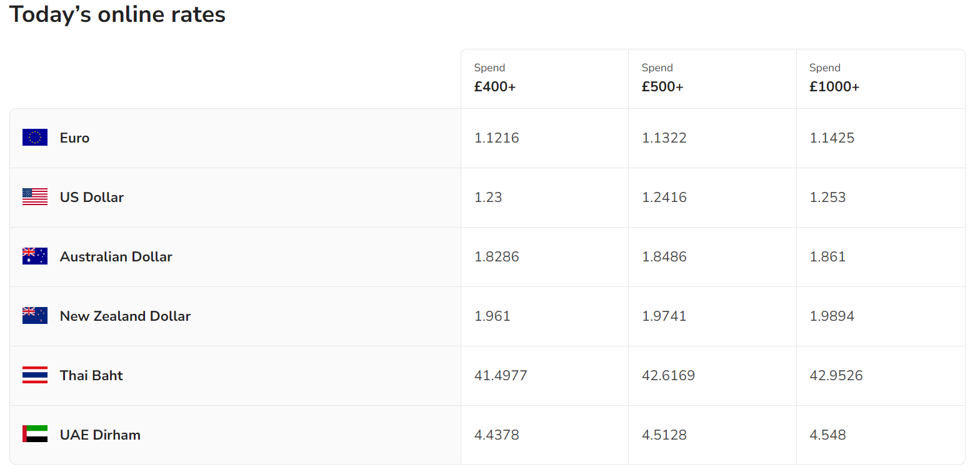Select the UAE Dirham label
Screen dimensions: 980x474
[x=100, y=435]
